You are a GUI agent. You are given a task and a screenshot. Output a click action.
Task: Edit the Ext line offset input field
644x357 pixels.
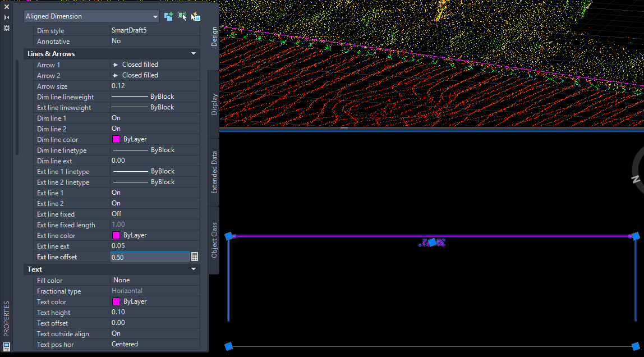point(149,257)
